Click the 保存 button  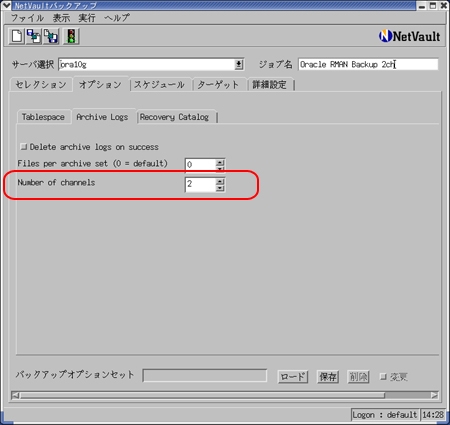(x=328, y=377)
